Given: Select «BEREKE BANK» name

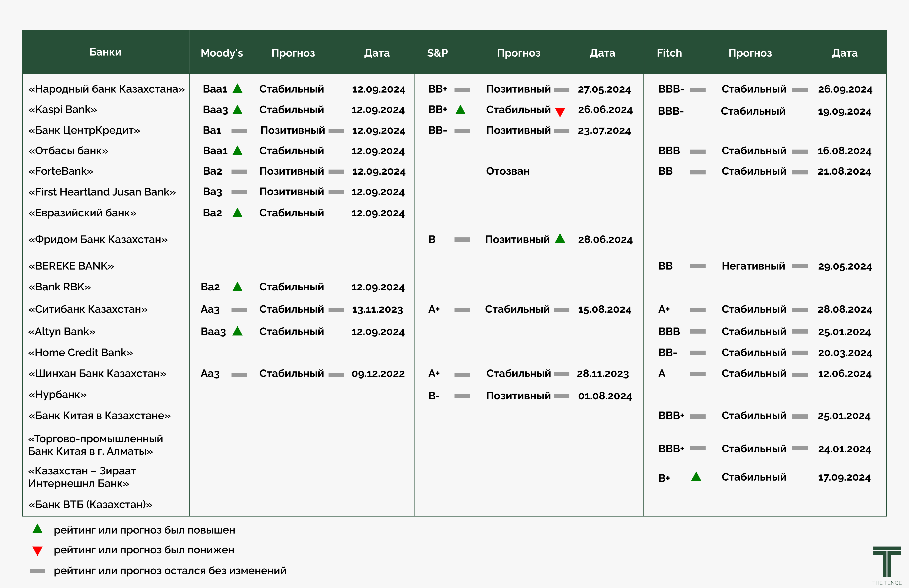Looking at the screenshot, I should [71, 266].
